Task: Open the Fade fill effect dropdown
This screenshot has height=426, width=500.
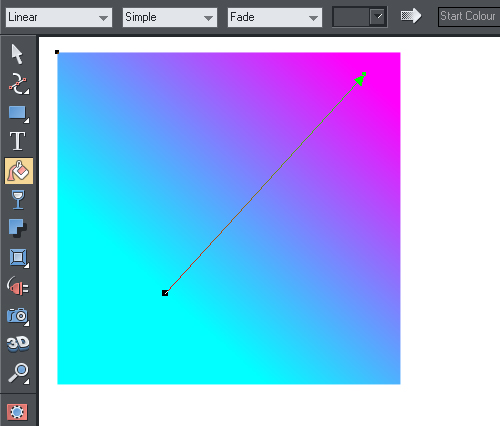Action: click(x=275, y=17)
